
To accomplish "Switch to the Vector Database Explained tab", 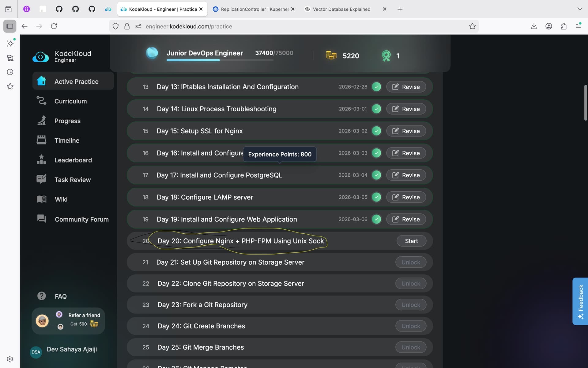I will coord(341,9).
